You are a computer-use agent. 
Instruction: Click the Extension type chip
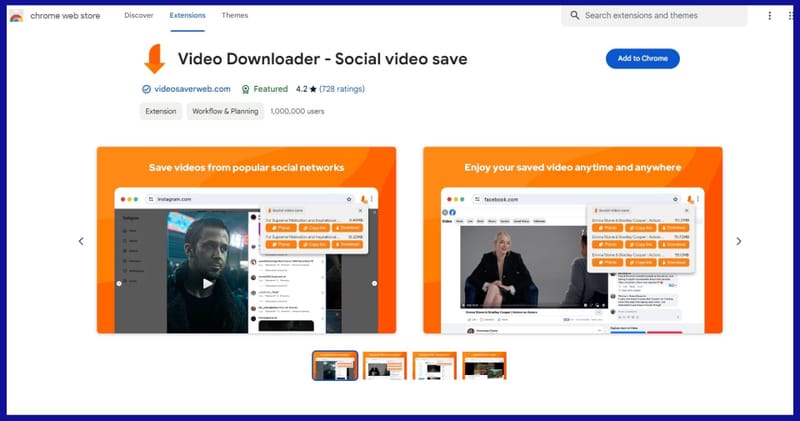(x=160, y=111)
